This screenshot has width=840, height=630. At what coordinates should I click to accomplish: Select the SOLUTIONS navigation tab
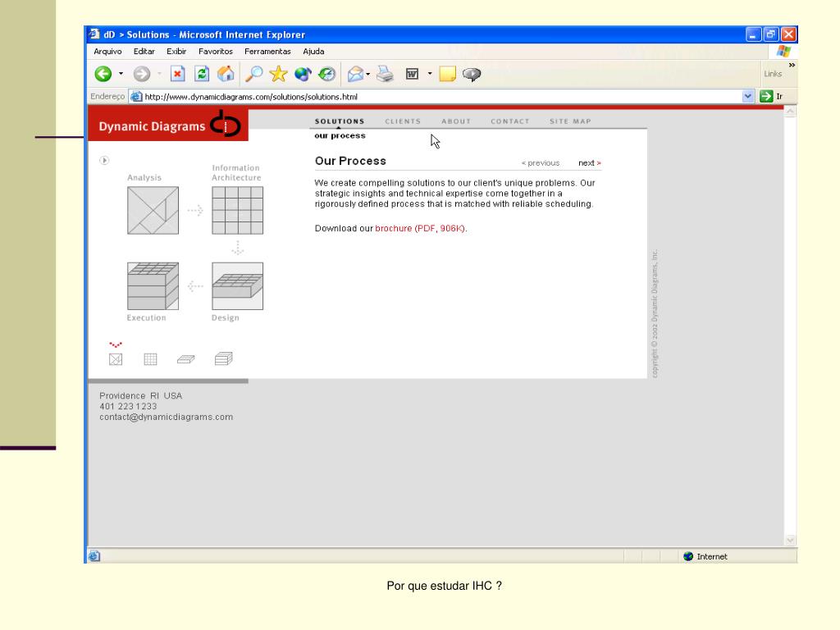click(x=339, y=121)
